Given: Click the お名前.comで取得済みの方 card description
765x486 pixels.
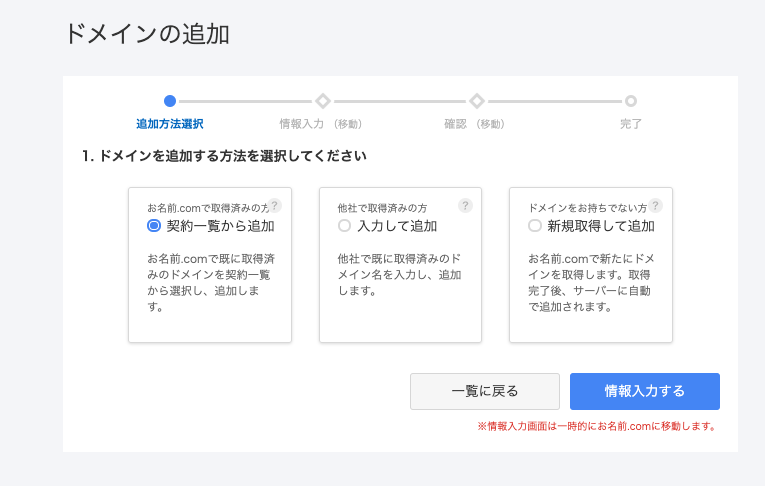Looking at the screenshot, I should 209,282.
